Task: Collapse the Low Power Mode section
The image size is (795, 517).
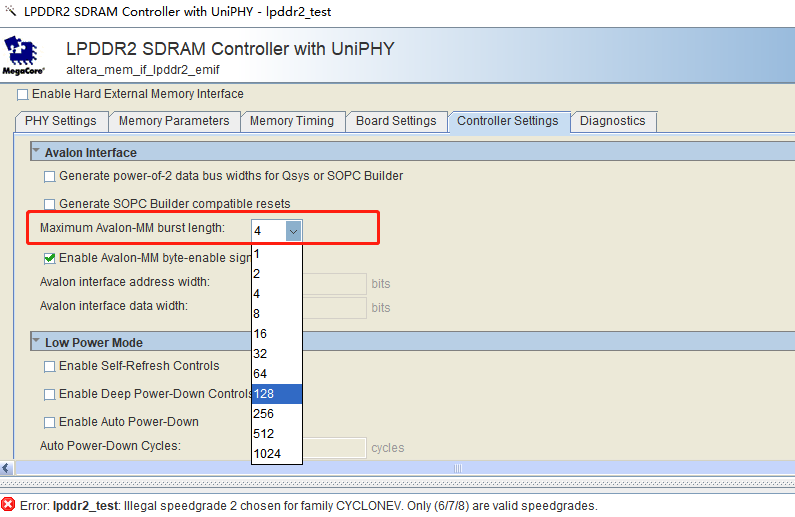Action: (x=36, y=341)
